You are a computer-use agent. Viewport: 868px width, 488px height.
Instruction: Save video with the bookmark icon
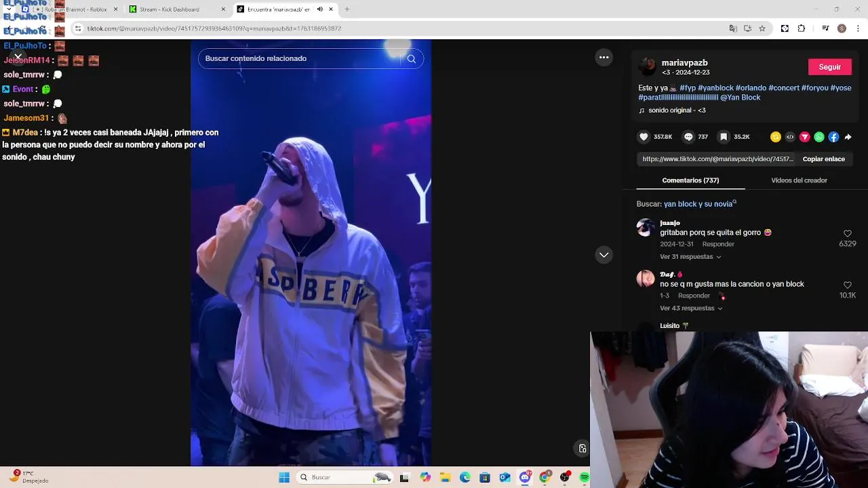[x=724, y=137]
